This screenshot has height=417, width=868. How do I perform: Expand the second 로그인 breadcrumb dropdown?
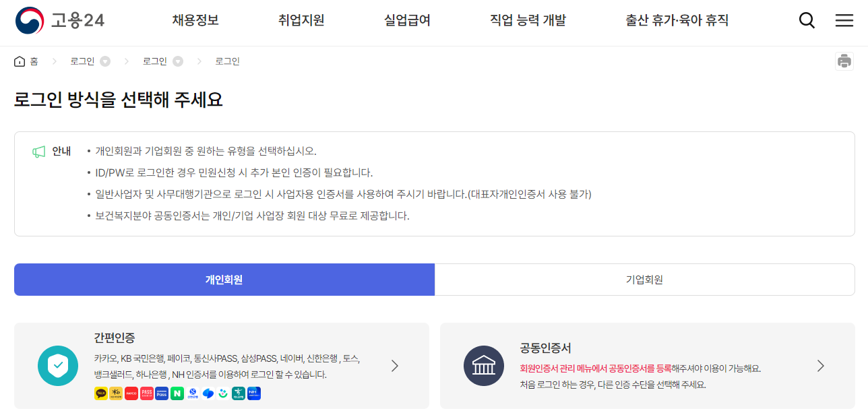177,61
